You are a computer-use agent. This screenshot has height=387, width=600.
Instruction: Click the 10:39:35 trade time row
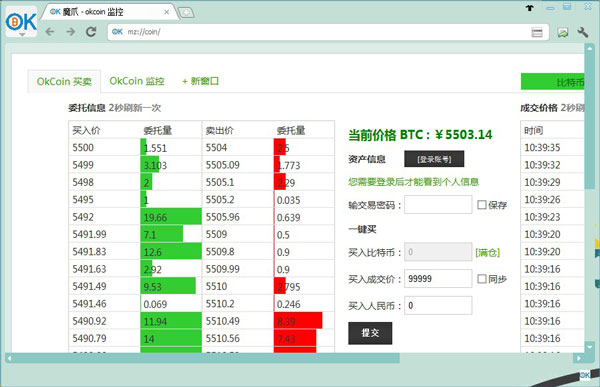tap(552, 147)
